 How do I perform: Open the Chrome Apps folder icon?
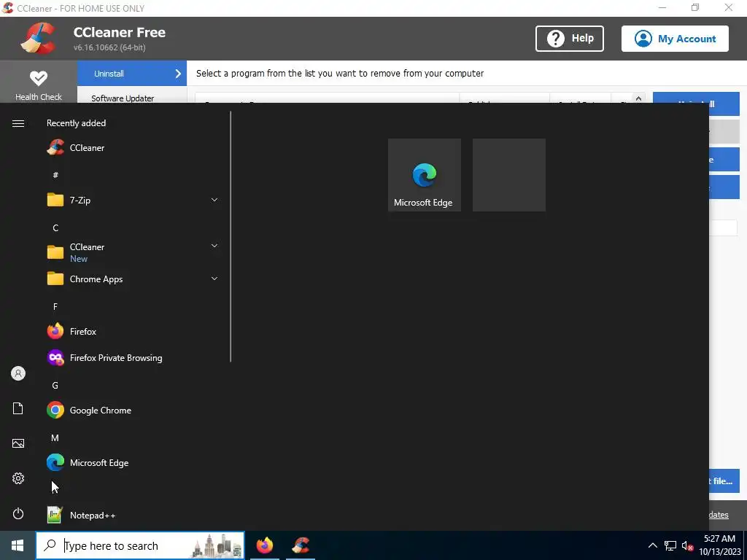click(55, 279)
